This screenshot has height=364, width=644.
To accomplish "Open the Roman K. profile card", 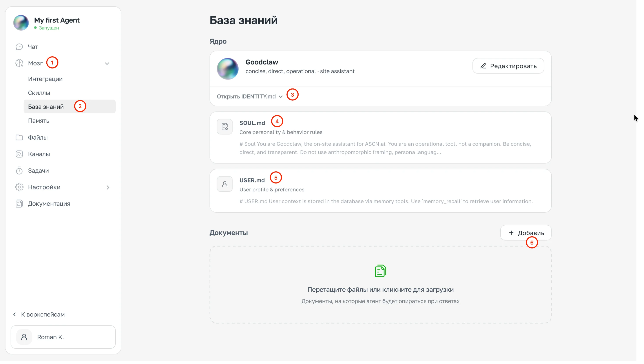I will (63, 337).
